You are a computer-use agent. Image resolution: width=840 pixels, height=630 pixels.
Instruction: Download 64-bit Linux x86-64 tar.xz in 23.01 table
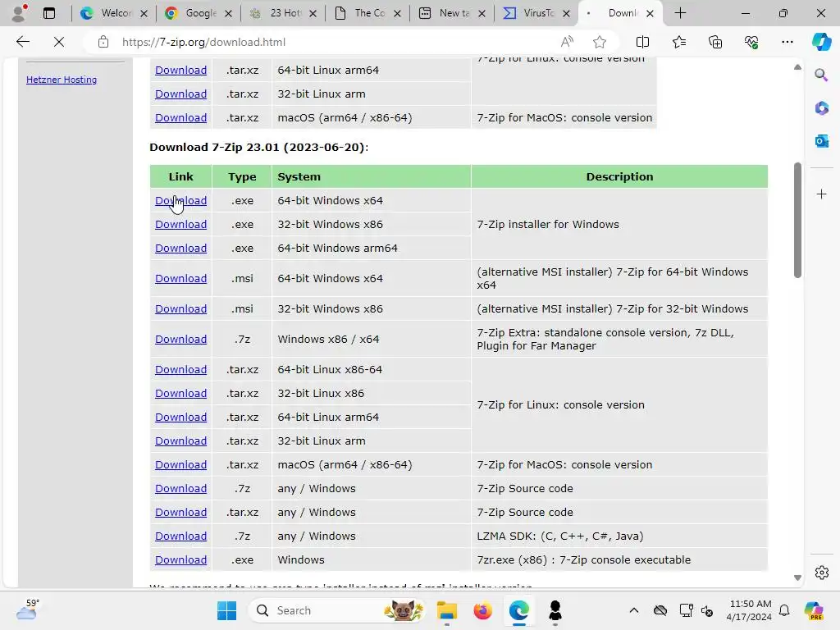click(x=180, y=369)
